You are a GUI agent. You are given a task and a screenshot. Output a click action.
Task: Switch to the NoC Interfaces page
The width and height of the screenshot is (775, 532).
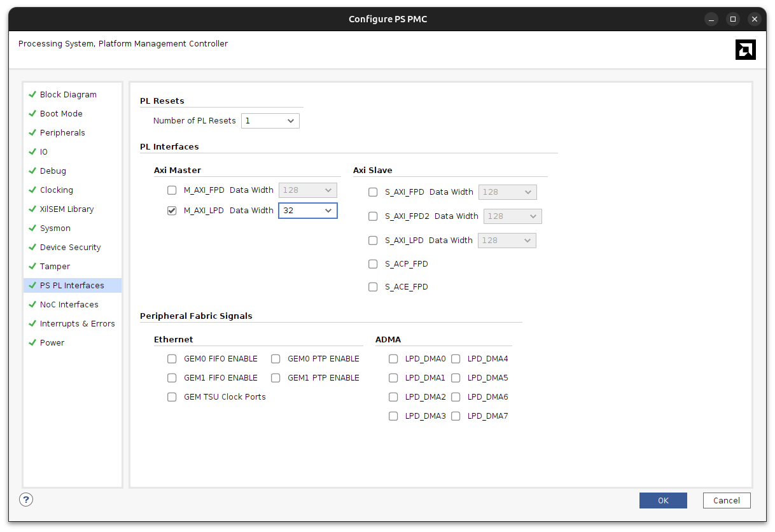tap(69, 304)
